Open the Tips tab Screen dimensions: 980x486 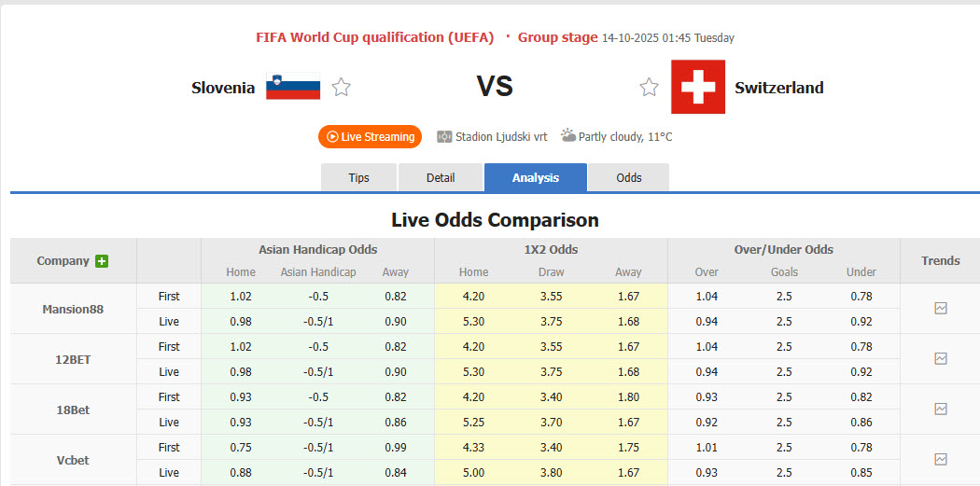coord(358,177)
